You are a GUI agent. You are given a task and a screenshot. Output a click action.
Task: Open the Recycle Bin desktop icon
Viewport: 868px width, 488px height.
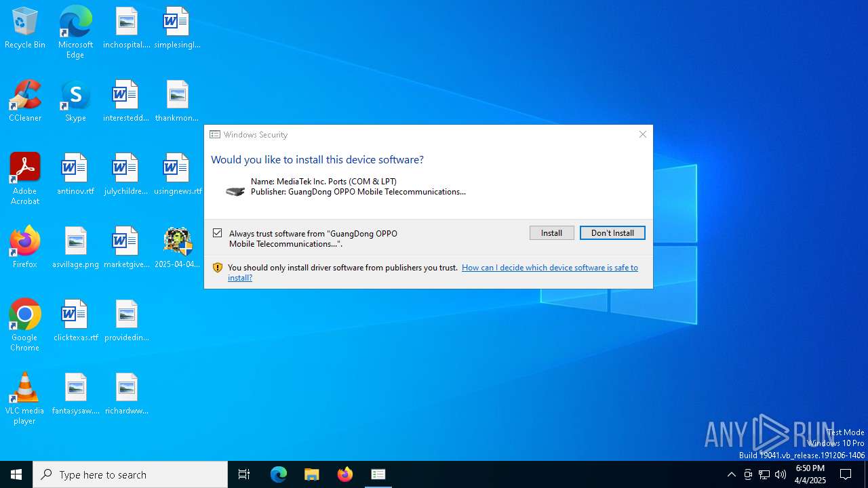25,28
